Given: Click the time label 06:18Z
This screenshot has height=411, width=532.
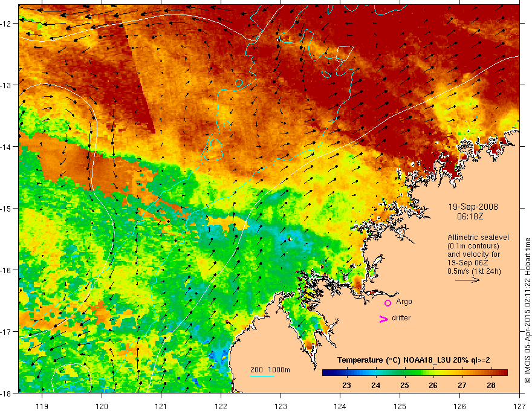Looking at the screenshot, I should tap(470, 216).
